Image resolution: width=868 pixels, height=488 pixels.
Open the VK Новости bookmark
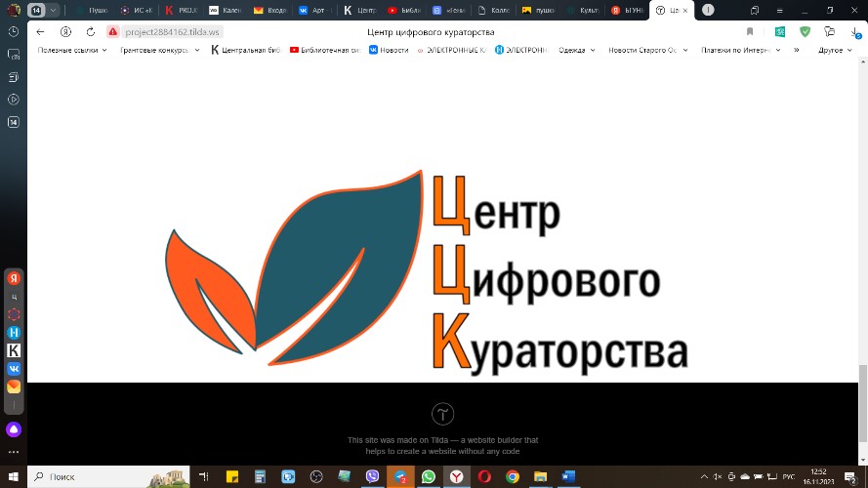[x=389, y=50]
